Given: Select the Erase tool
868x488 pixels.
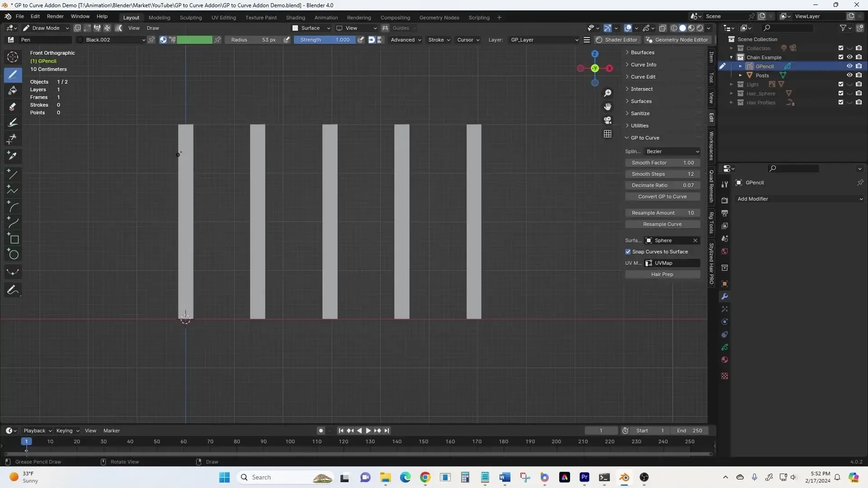Looking at the screenshot, I should (x=13, y=106).
